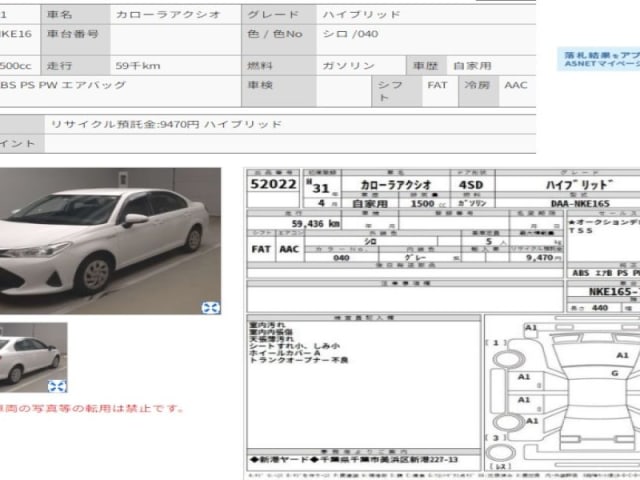Click model code DAA-NKE165 on the sheet
This screenshot has width=640, height=480.
coord(580,203)
